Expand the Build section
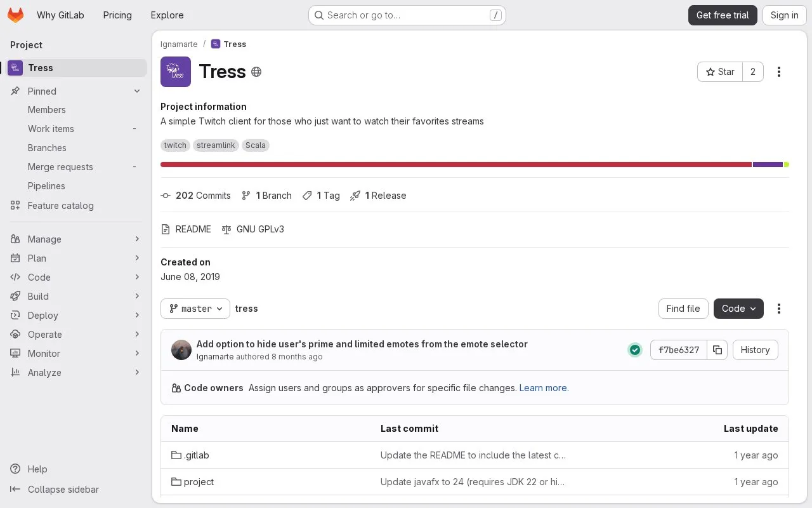Image resolution: width=812 pixels, height=508 pixels. (x=76, y=297)
